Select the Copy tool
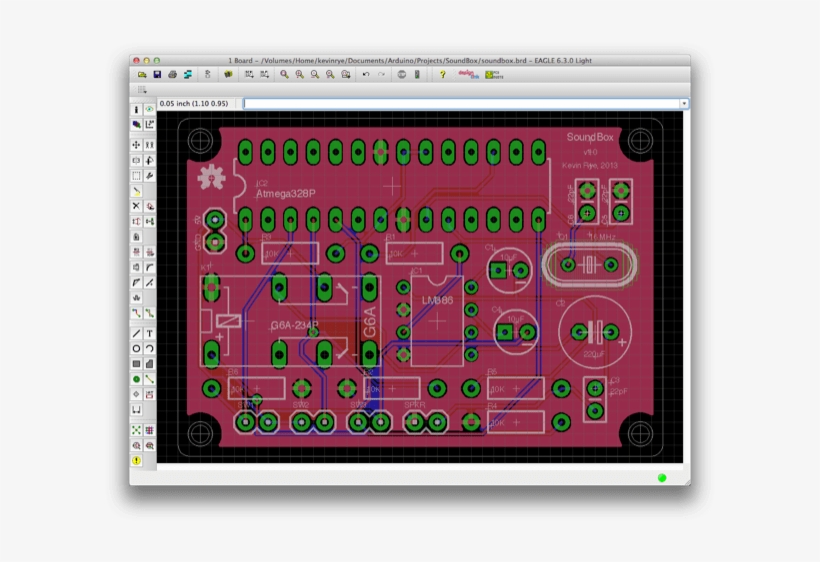Screen dimensions: 820x562 [150, 145]
